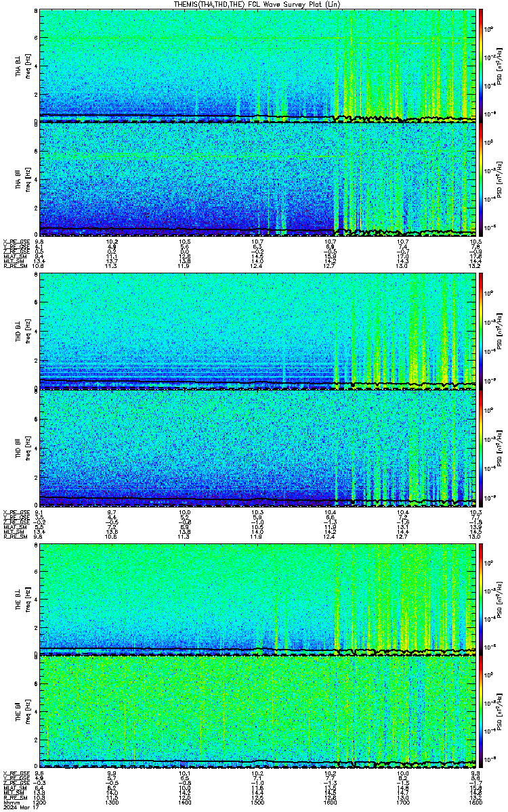Image resolution: width=508 pixels, height=812 pixels.
Task: Select the THA B-parallel spectrogram panel
Action: (x=257, y=179)
